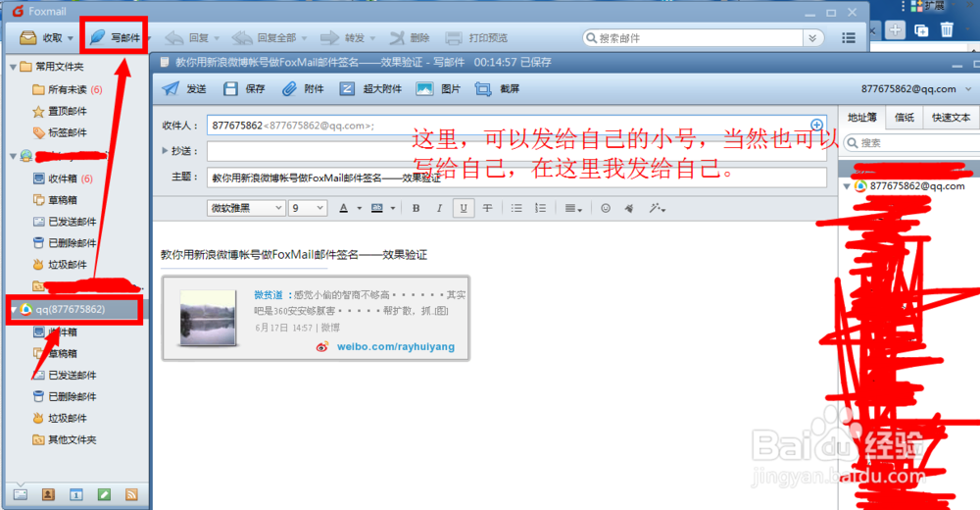Toggle bold formatting
Image resolution: width=980 pixels, height=510 pixels.
tap(416, 208)
